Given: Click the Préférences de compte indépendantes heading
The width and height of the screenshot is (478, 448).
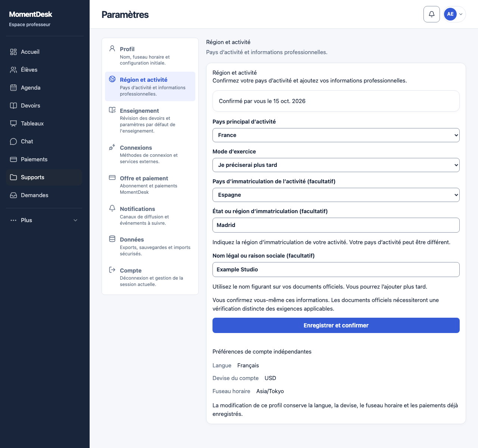Looking at the screenshot, I should 262,352.
